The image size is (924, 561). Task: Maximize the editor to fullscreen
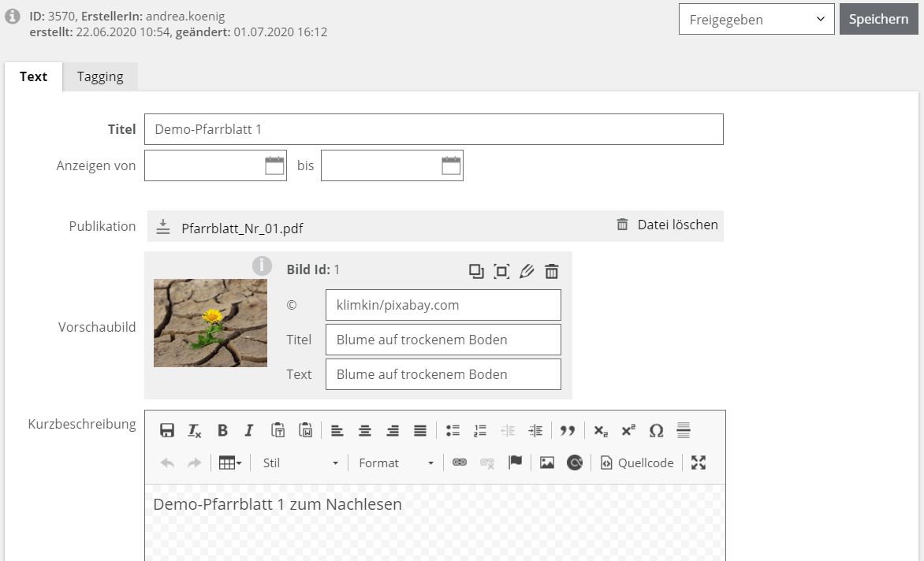pos(698,463)
